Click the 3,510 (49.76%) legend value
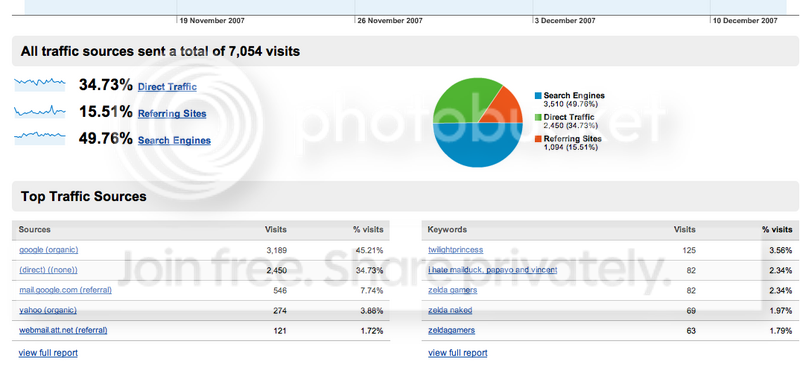The image size is (800, 382). (x=570, y=104)
